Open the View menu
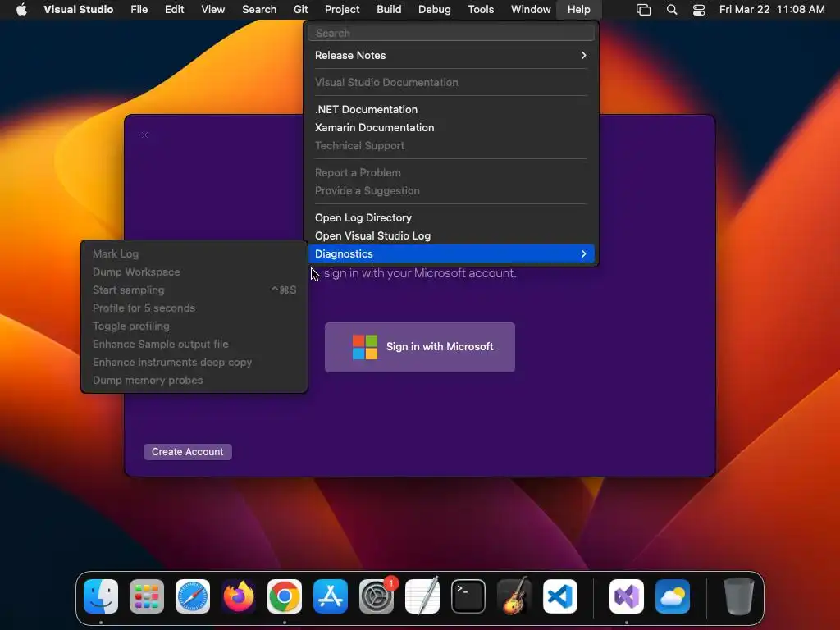 pos(212,9)
